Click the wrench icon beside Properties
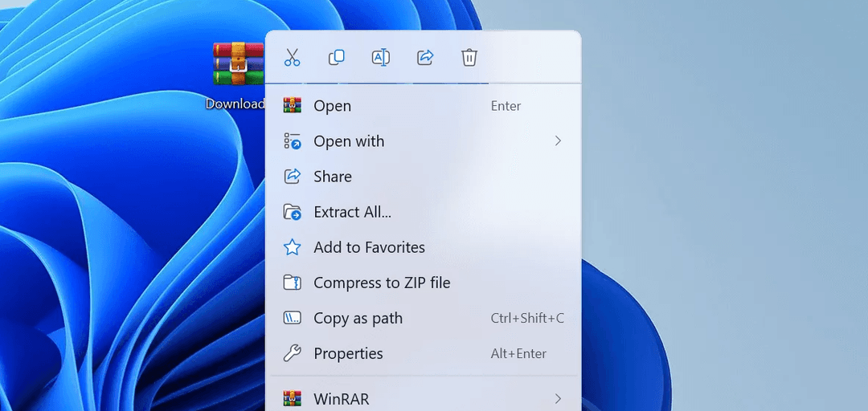The image size is (868, 411). 293,353
